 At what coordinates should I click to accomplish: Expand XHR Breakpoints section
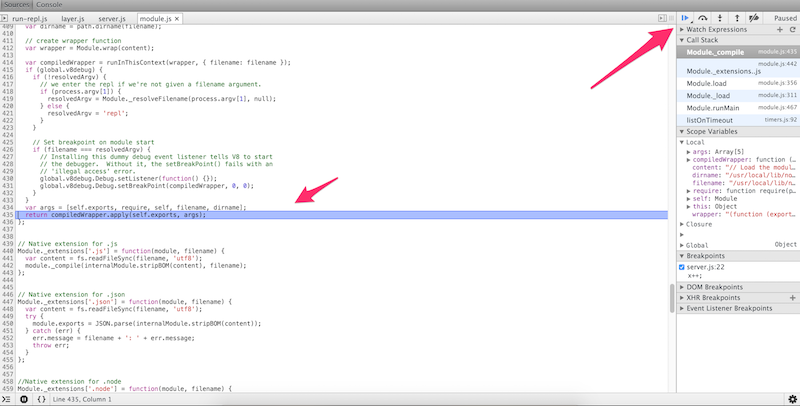pos(682,298)
